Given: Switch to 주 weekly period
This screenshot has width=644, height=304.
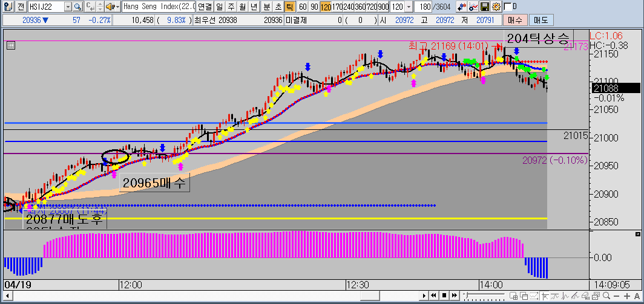Looking at the screenshot, I should pyautogui.click(x=231, y=7).
